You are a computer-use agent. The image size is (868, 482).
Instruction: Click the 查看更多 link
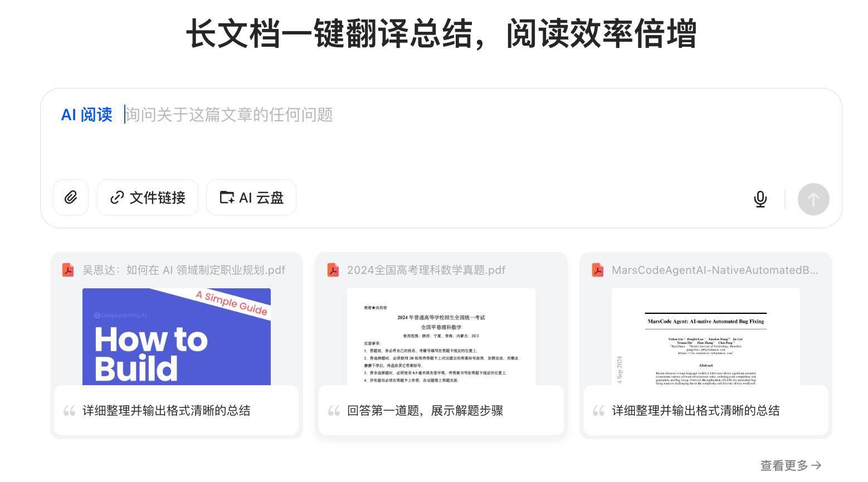pos(791,465)
